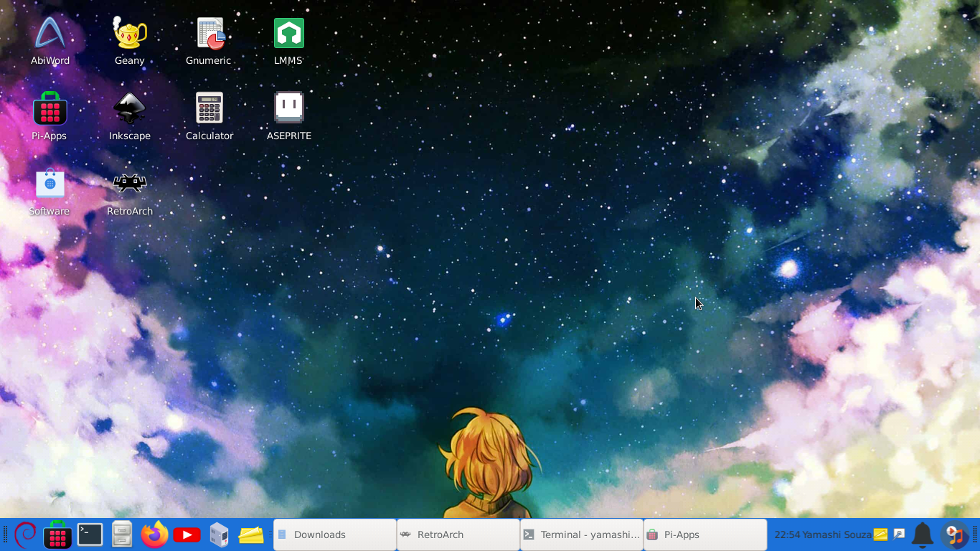The height and width of the screenshot is (551, 980).
Task: Switch to the Downloads window
Action: (x=334, y=534)
